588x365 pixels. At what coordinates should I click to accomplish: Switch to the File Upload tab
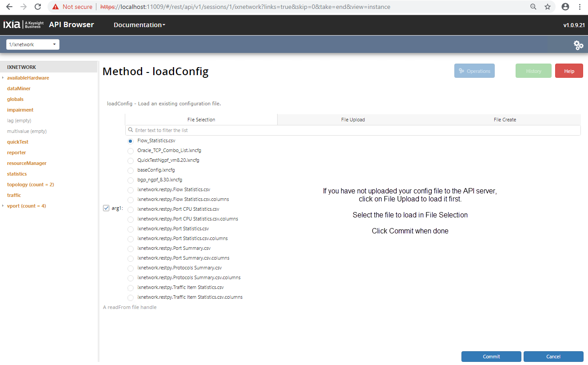[x=353, y=120]
